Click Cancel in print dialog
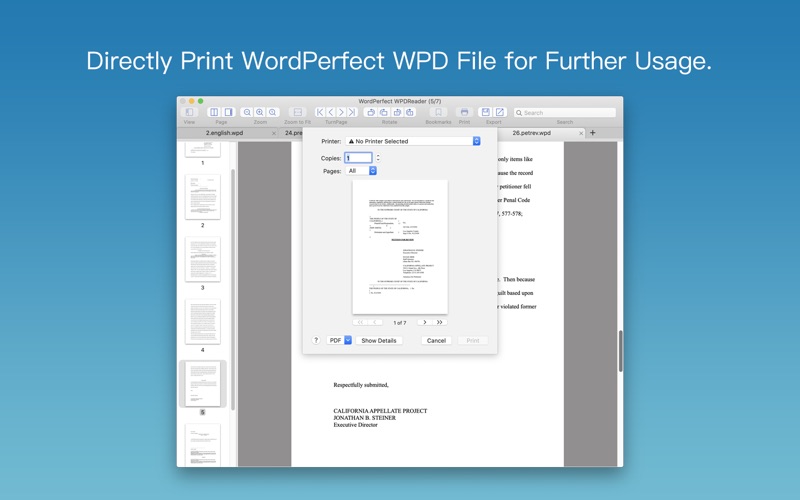 436,340
